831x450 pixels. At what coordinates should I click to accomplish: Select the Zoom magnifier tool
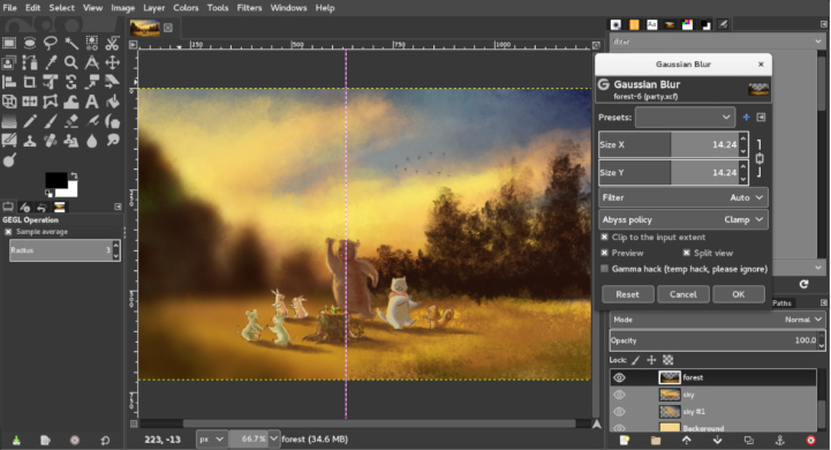click(71, 63)
